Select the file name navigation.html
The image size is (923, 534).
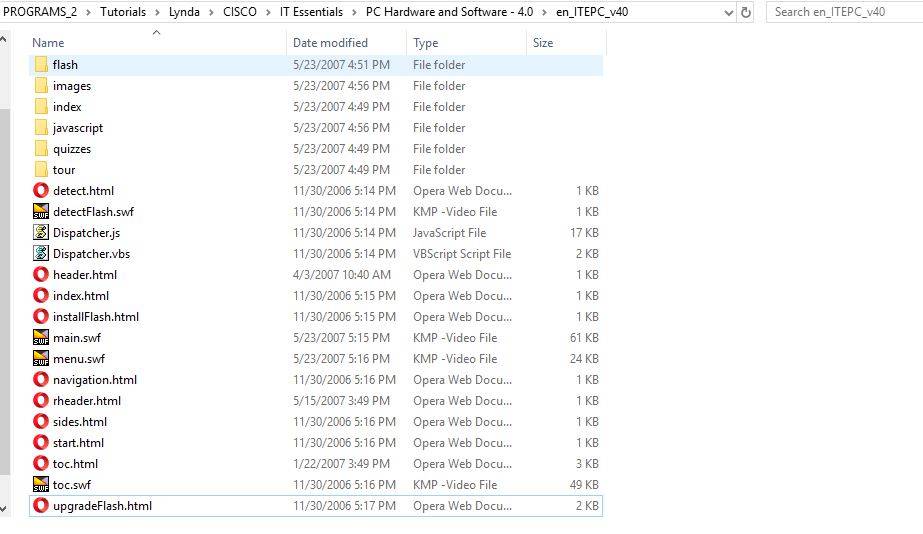coord(95,380)
